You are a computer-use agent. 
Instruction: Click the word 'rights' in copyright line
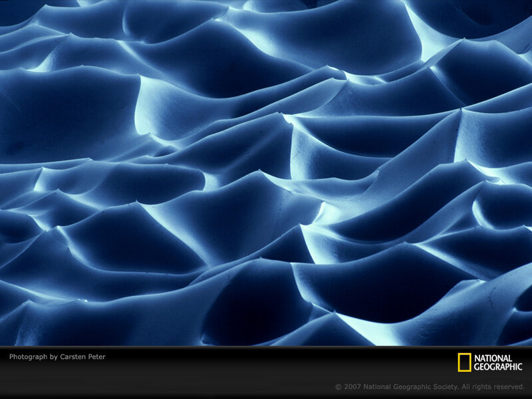[x=482, y=387]
